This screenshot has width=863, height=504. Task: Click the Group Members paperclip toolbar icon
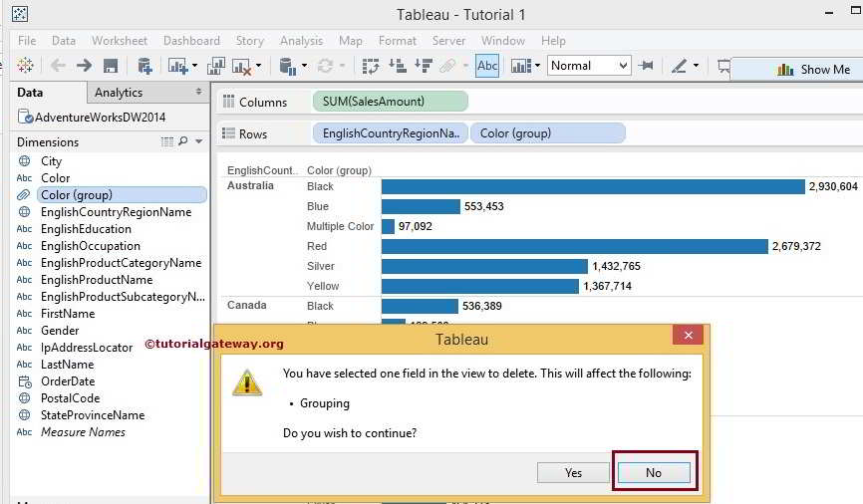[448, 66]
